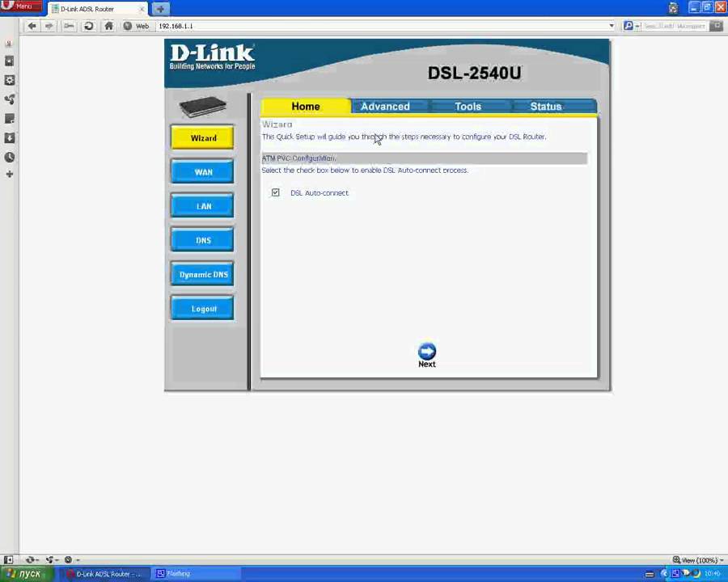This screenshot has height=582, width=728.
Task: Click the Next arrow button
Action: click(x=426, y=355)
